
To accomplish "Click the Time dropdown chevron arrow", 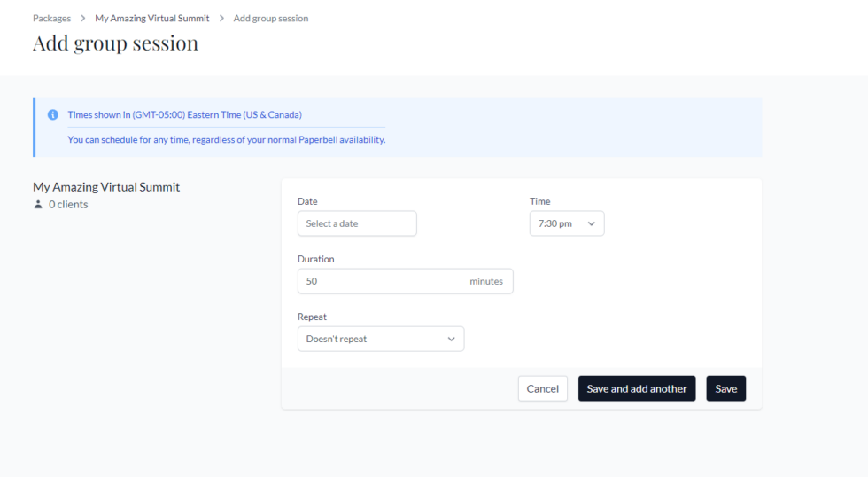I will (x=592, y=223).
